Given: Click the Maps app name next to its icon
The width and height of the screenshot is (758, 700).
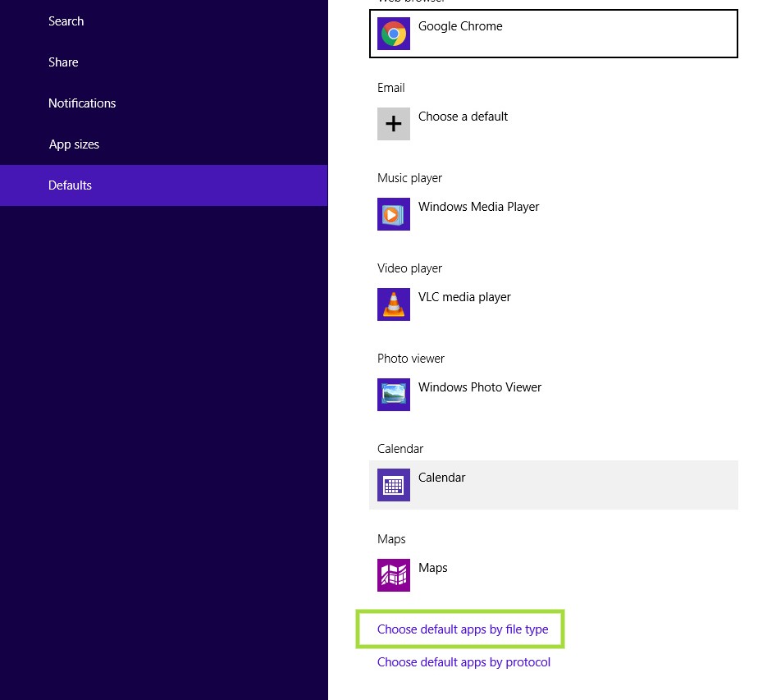Looking at the screenshot, I should tap(432, 568).
